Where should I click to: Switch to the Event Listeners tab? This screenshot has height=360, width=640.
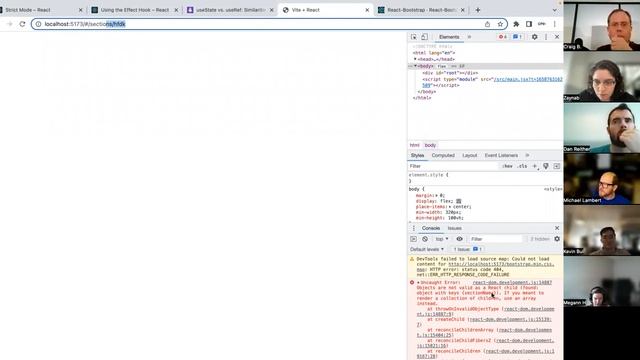click(x=501, y=156)
